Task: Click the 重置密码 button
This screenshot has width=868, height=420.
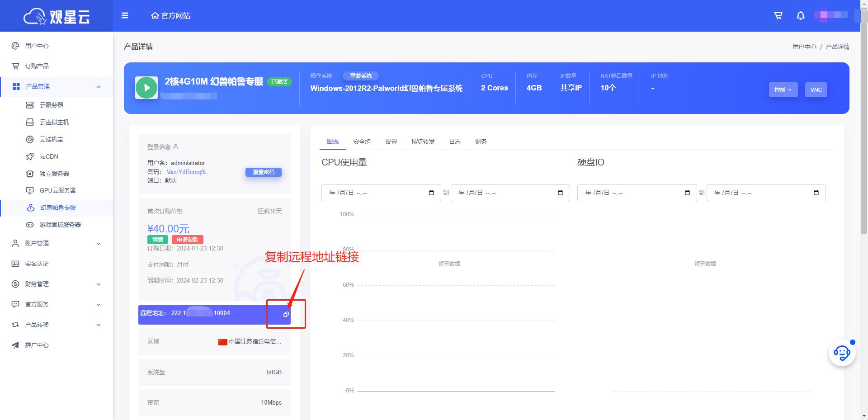Action: point(264,172)
